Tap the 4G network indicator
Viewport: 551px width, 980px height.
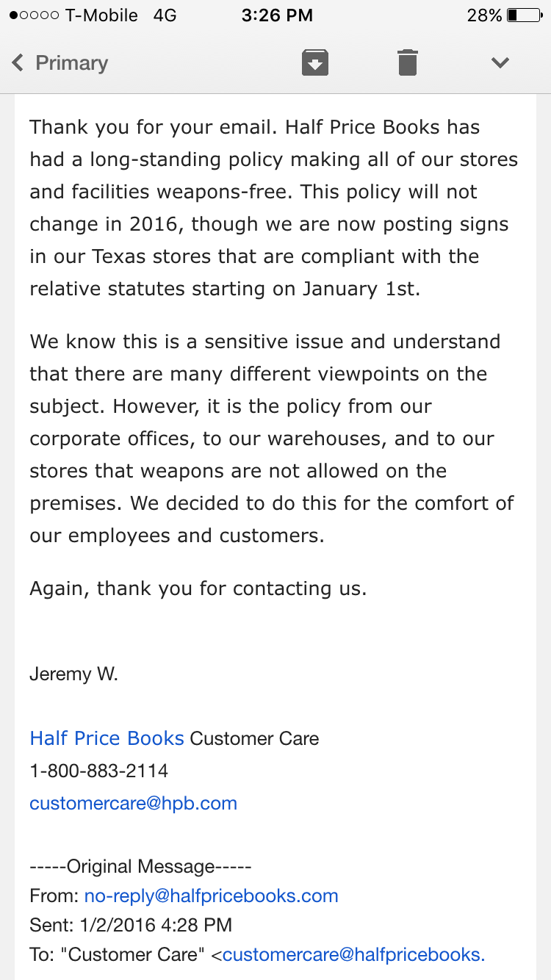tap(165, 15)
